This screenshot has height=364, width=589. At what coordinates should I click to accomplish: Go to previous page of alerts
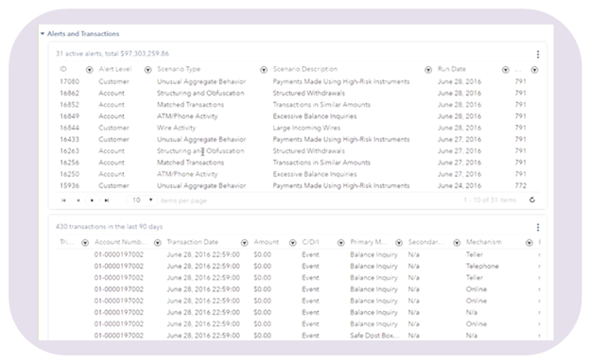(x=78, y=200)
